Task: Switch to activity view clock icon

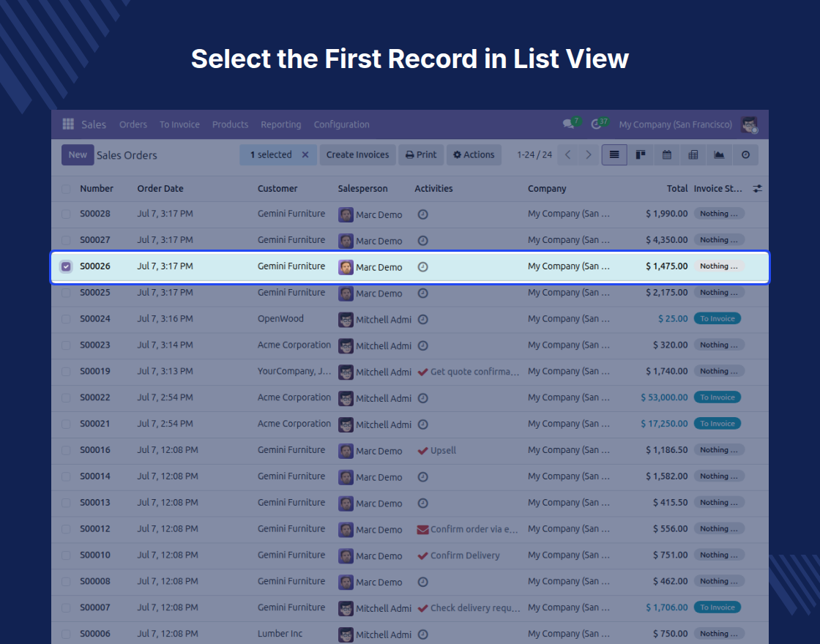Action: pos(746,154)
